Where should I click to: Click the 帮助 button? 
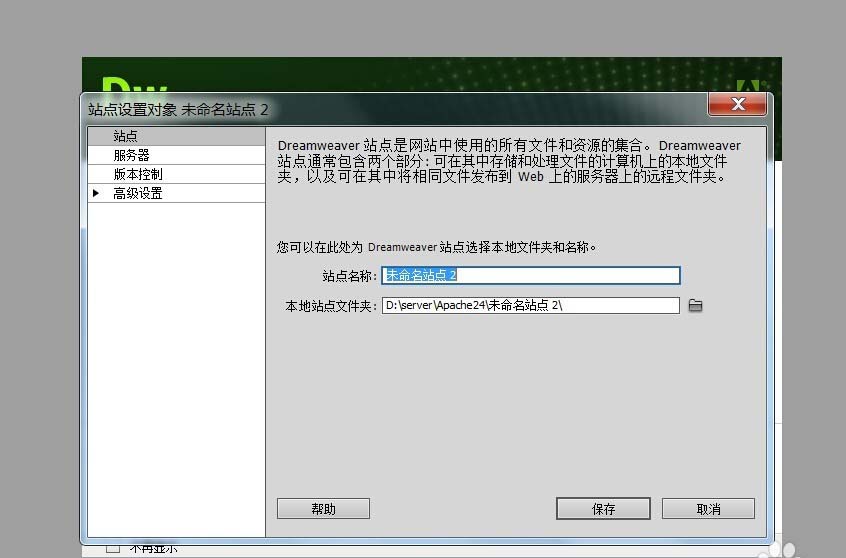tap(323, 509)
